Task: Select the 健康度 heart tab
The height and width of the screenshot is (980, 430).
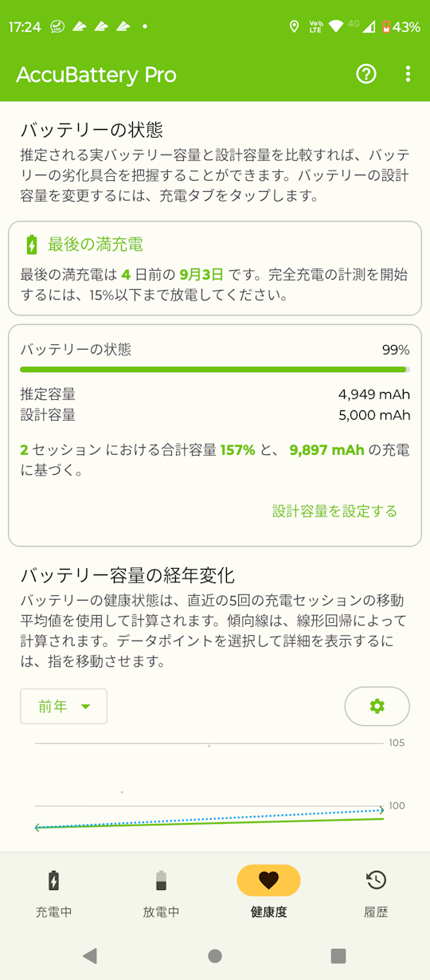Action: 269,894
